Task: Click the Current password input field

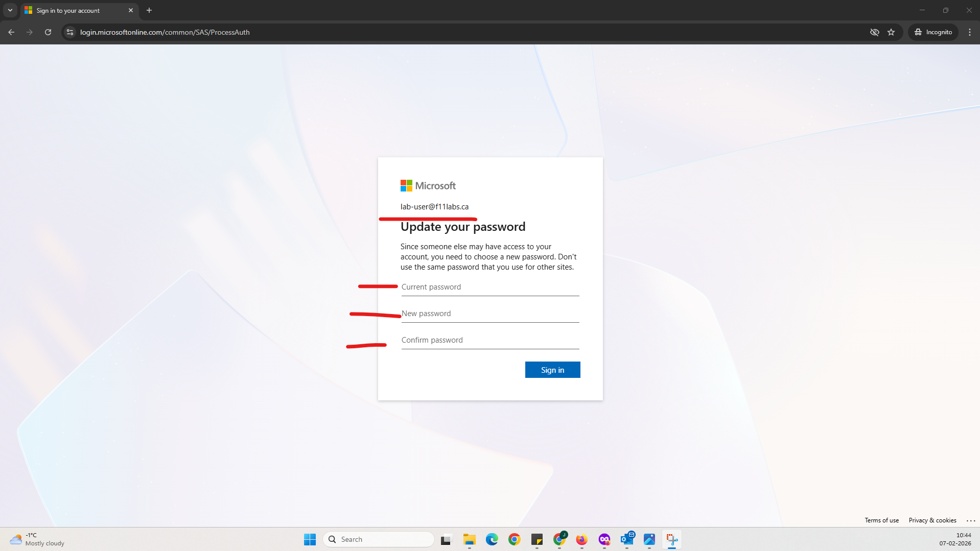Action: (x=489, y=287)
